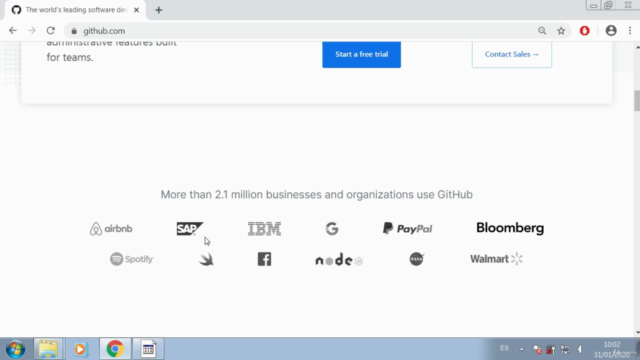Screen dimensions: 640x360
Task: Select the GitHub tab titled The world's leading software
Action: (76, 10)
